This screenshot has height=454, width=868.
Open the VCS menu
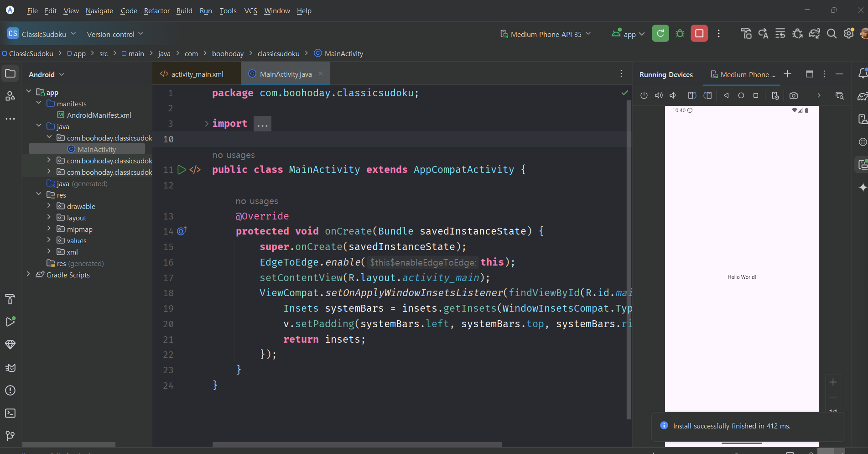pyautogui.click(x=250, y=10)
